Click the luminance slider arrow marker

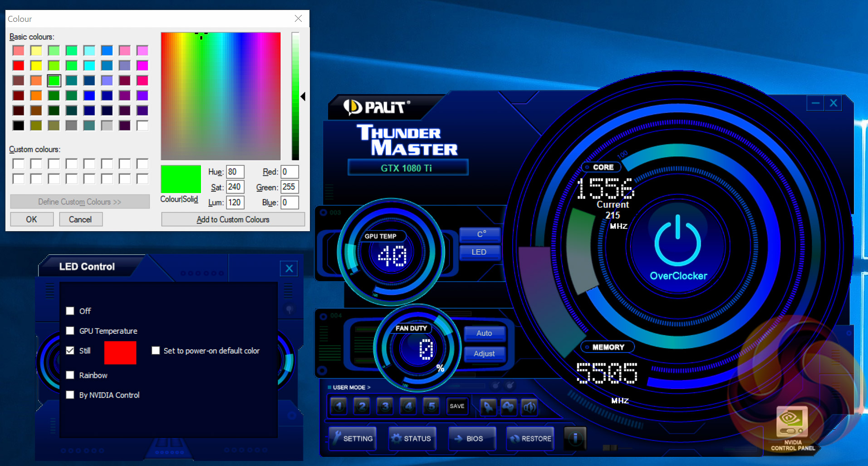coord(303,96)
